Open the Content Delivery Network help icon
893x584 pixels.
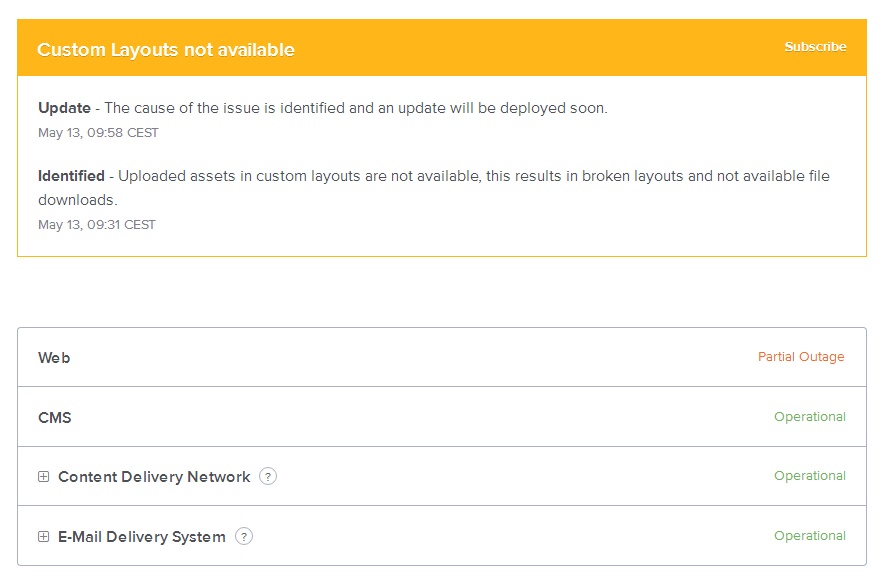pyautogui.click(x=268, y=477)
